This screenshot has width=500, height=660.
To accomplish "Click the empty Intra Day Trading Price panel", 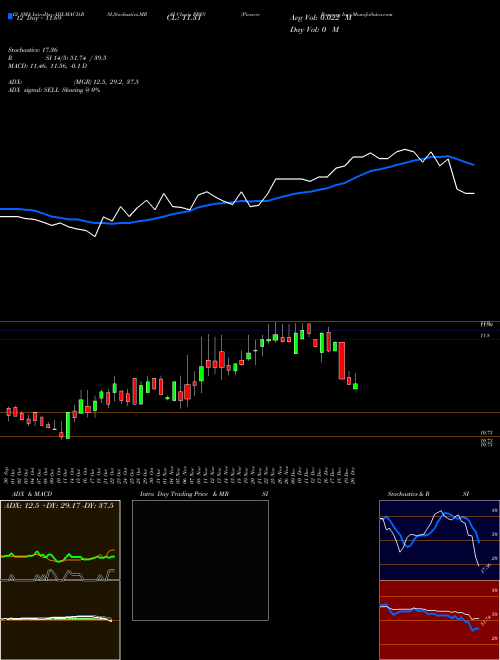I will click(x=200, y=560).
